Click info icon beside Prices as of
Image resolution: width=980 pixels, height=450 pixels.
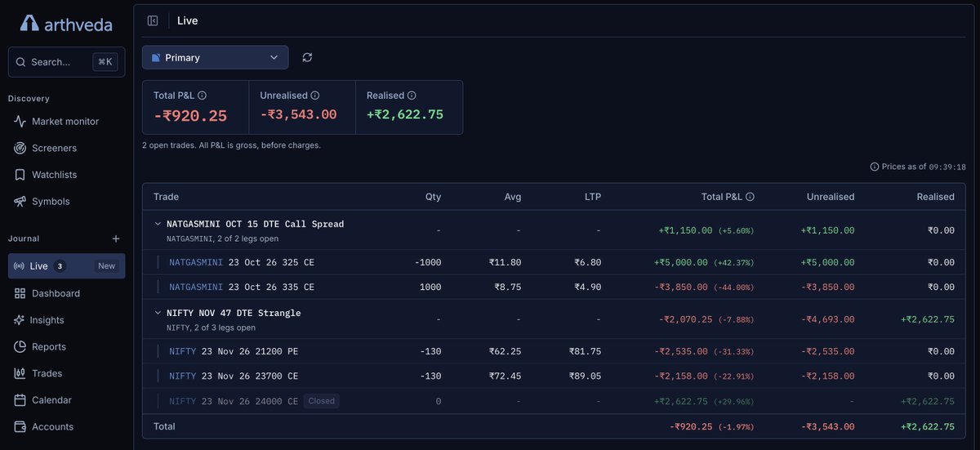click(875, 167)
